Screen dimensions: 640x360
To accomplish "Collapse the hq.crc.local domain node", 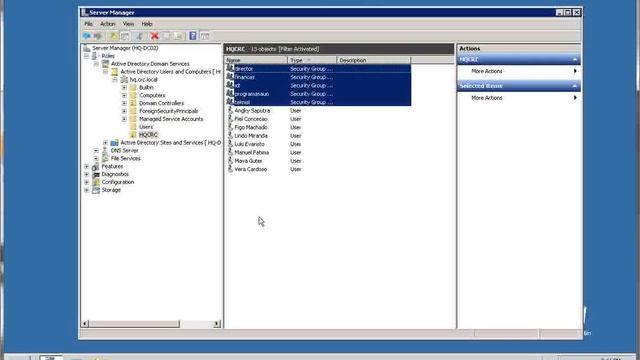I will (115, 80).
